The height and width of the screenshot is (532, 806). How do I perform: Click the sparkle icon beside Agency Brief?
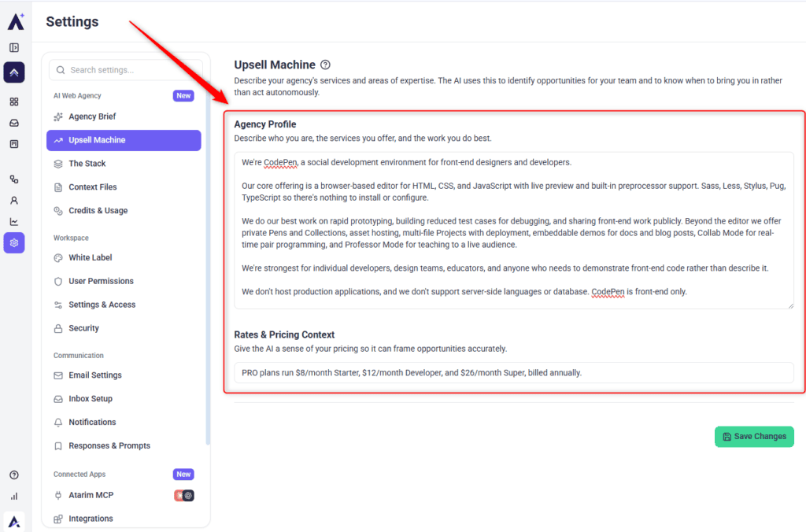pos(58,116)
